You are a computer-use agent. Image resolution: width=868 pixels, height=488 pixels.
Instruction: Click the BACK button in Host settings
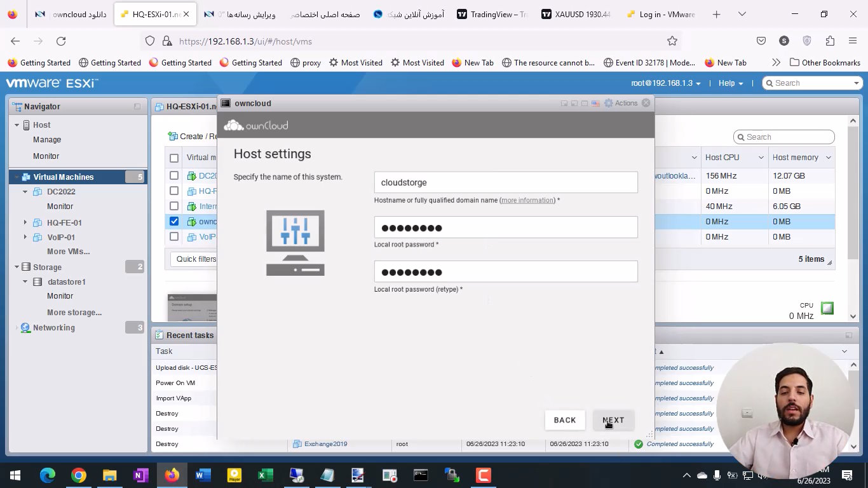tap(565, 420)
